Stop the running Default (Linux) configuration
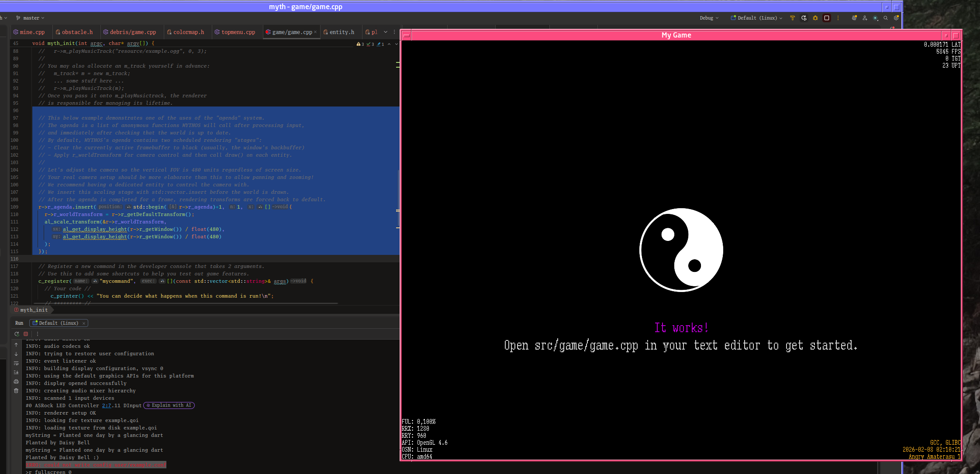Screen dimensions: 980x474 click(x=826, y=18)
